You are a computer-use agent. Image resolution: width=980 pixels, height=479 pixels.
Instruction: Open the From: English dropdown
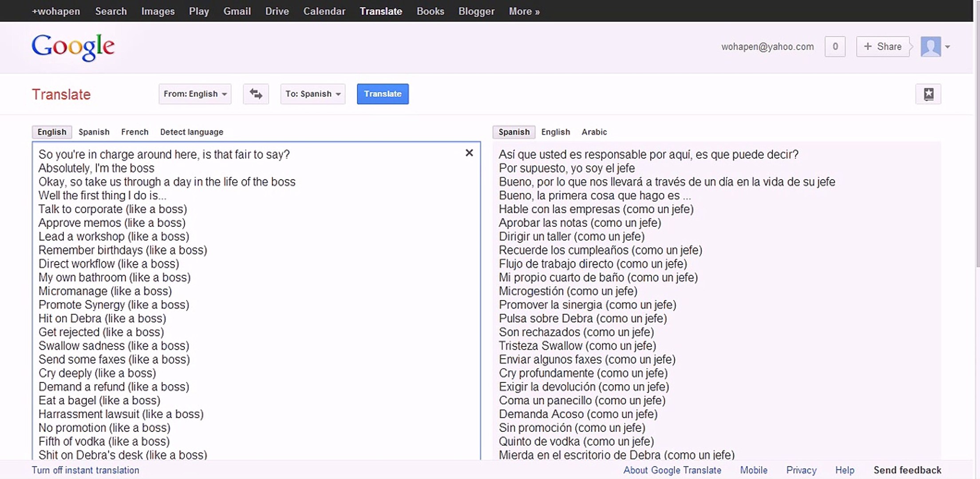click(195, 94)
